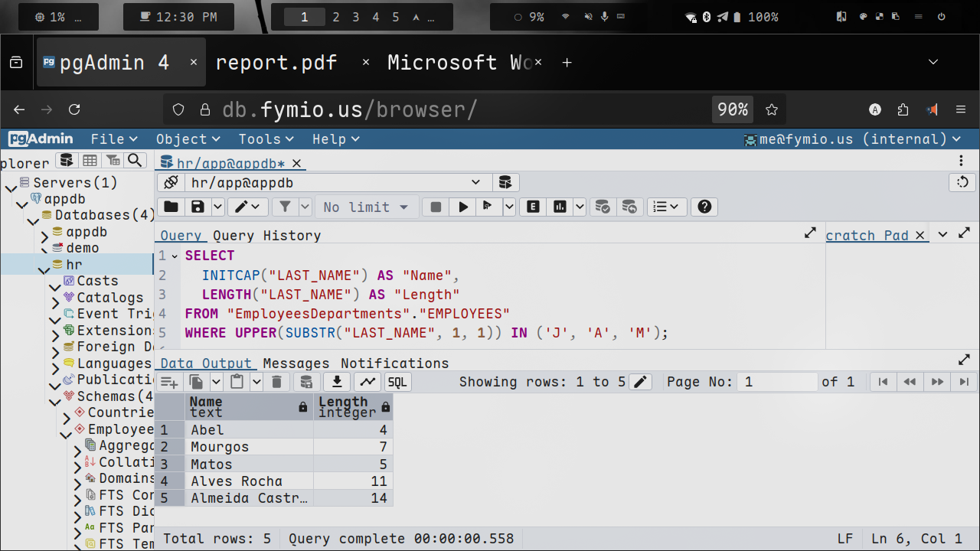980x551 pixels.
Task: Open the hr/app@appdb connection dropdown
Action: [337, 182]
